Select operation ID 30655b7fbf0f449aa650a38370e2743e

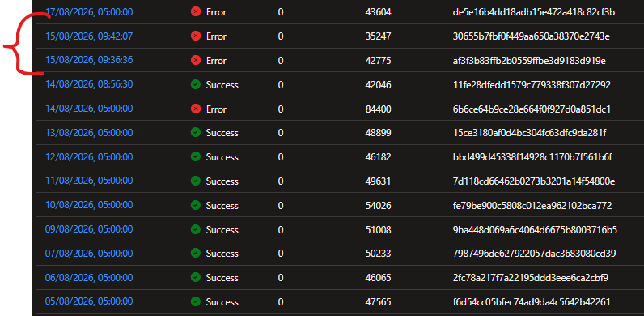pyautogui.click(x=531, y=36)
